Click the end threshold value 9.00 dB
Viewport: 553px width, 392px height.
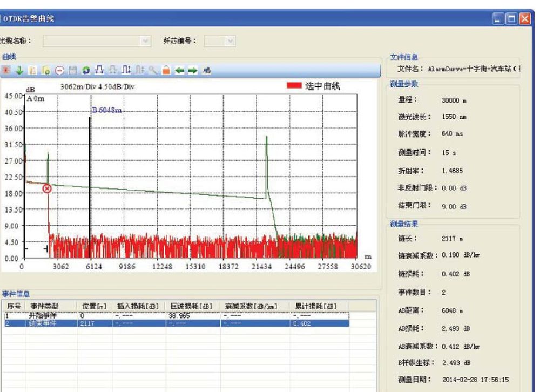(x=454, y=207)
